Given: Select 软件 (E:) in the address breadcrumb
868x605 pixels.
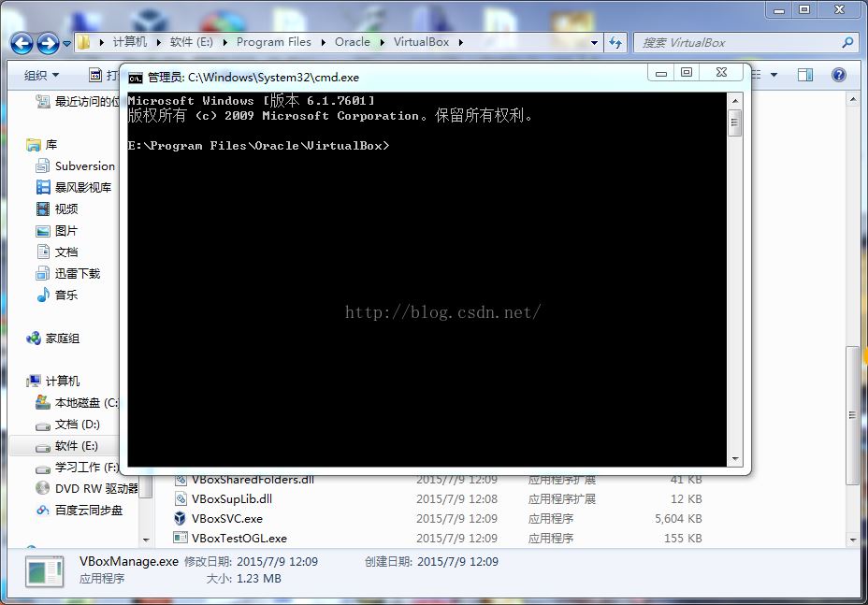Looking at the screenshot, I should click(x=191, y=42).
